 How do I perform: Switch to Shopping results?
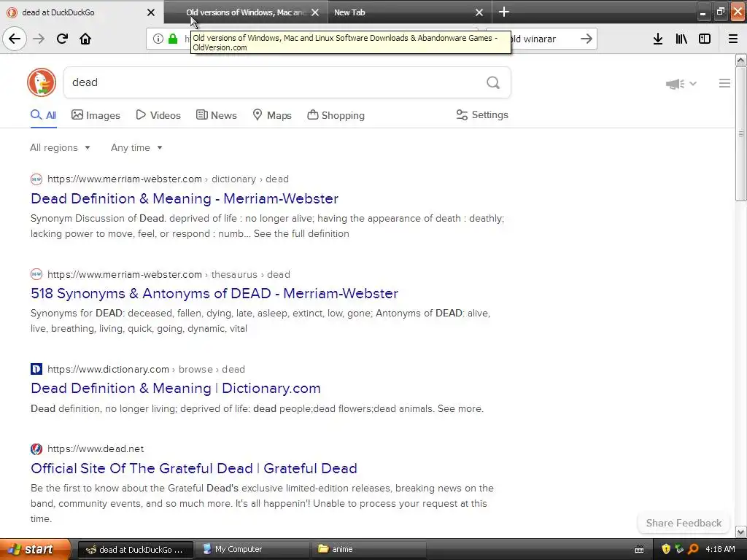[336, 115]
